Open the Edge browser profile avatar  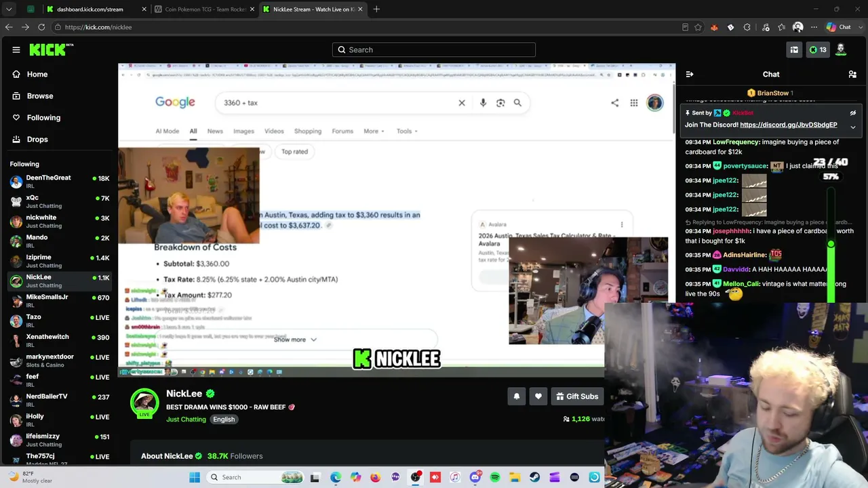(798, 27)
